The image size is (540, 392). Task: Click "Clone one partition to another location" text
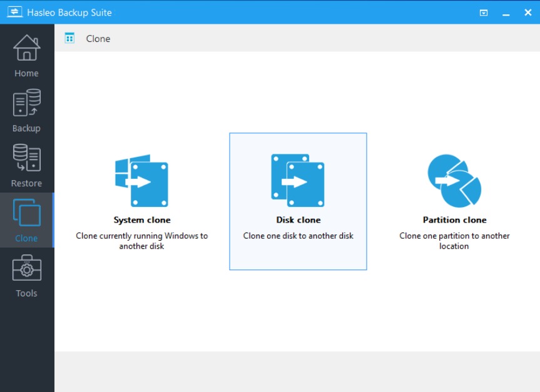(x=454, y=241)
